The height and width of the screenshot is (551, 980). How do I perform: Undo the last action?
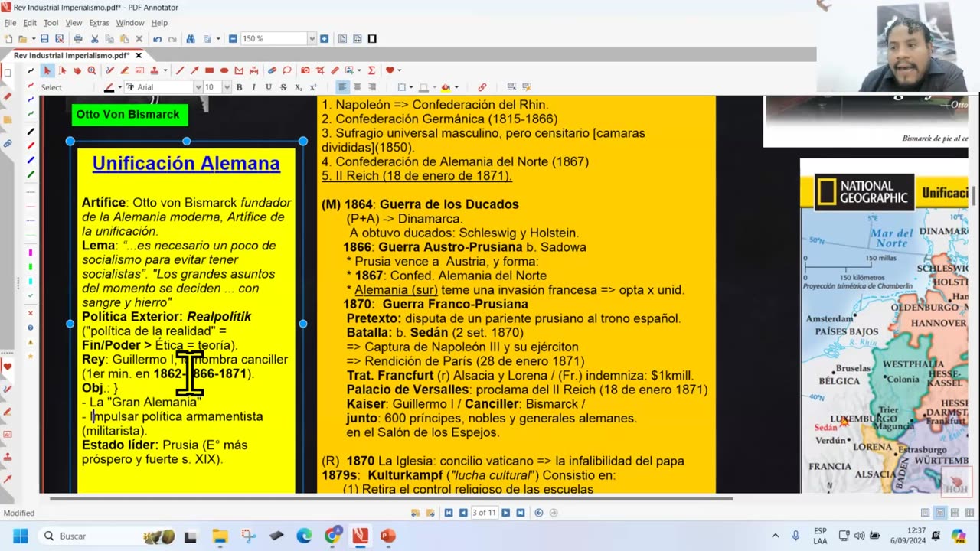pyautogui.click(x=157, y=38)
